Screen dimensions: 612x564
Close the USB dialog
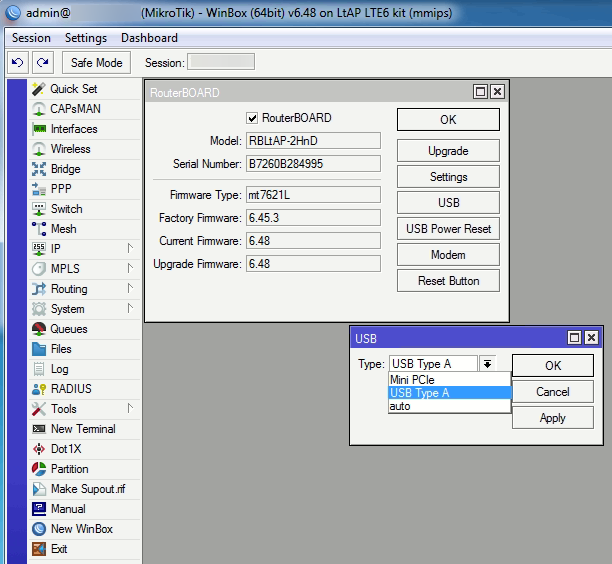coord(591,338)
